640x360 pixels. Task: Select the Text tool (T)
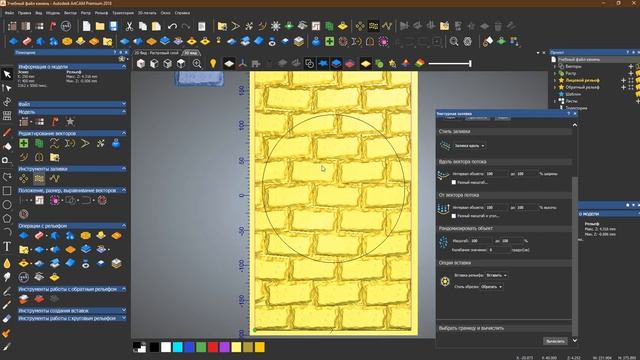(7, 247)
